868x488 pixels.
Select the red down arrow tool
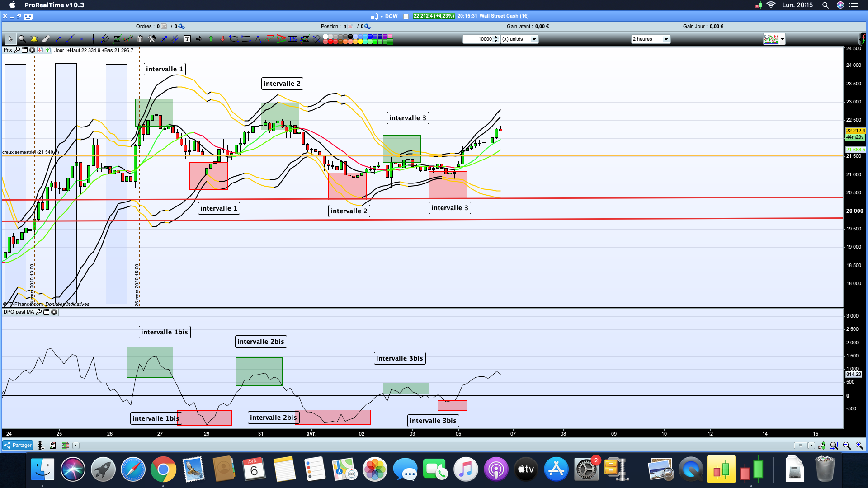222,39
